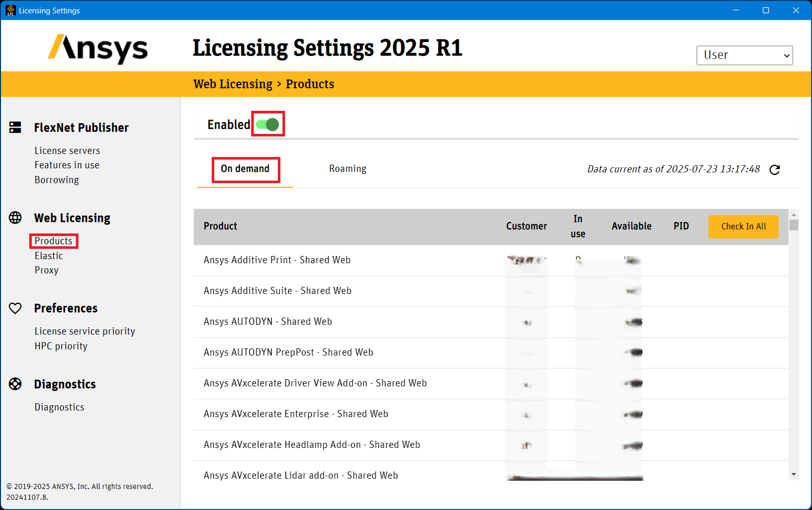Select Ansys Additive Suite - Shared Web row

[491, 291]
